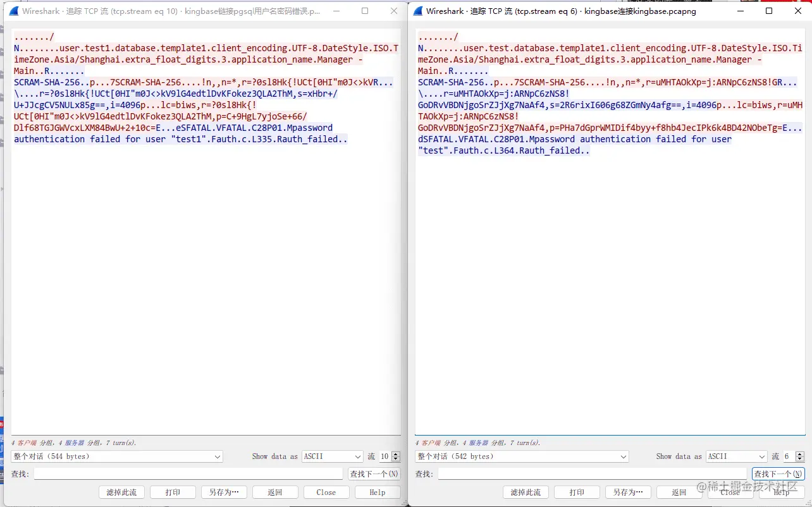This screenshot has width=812, height=507.
Task: Click 查找下一个(N) in stream 6 window
Action: 778,473
